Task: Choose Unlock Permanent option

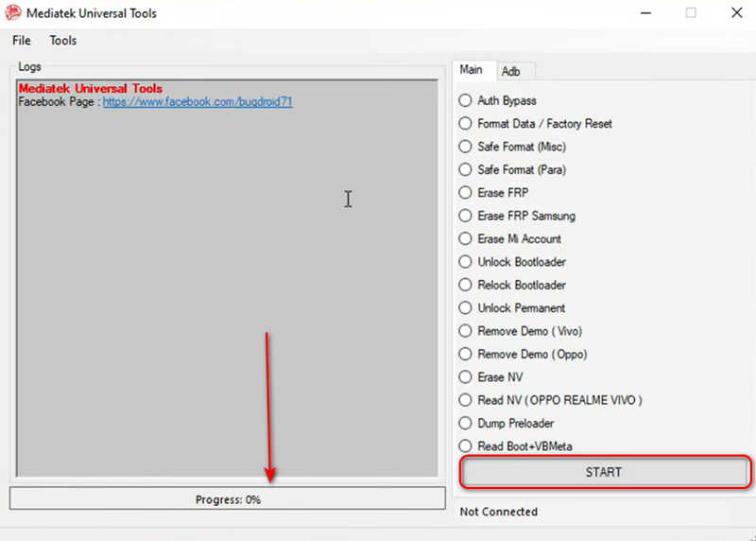Action: tap(512, 308)
